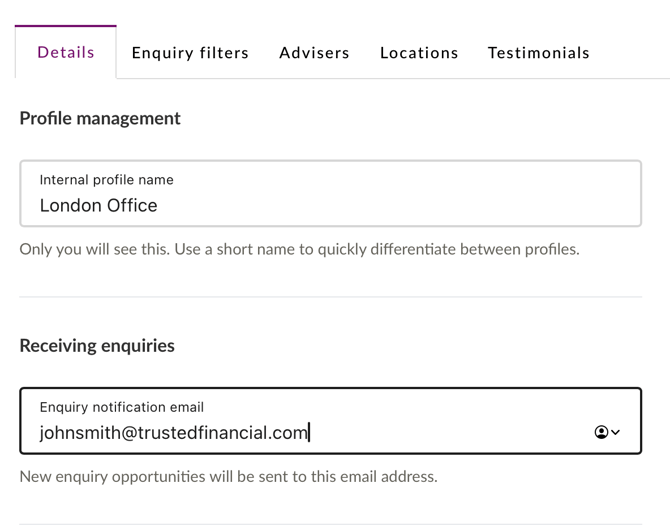670x526 pixels.
Task: Select the Locations tab
Action: 419,53
